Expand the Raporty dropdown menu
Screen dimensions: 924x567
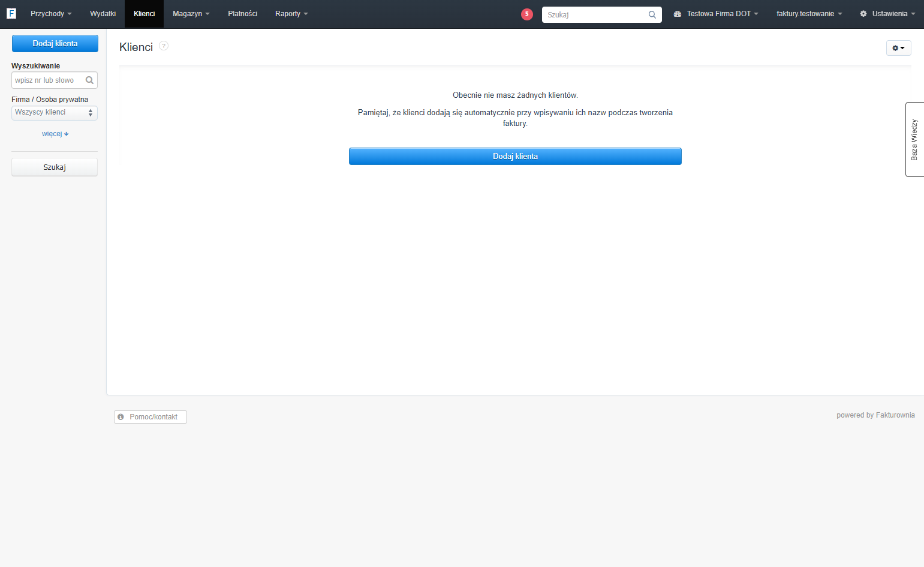tap(291, 14)
